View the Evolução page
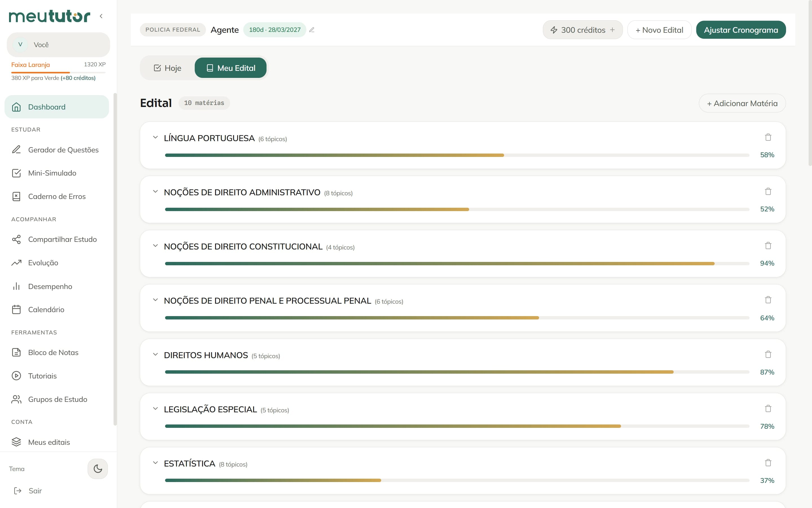 click(x=57, y=263)
